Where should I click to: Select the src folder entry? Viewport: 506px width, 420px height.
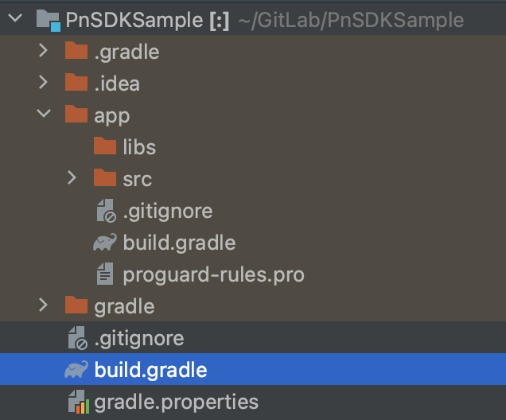coord(137,179)
